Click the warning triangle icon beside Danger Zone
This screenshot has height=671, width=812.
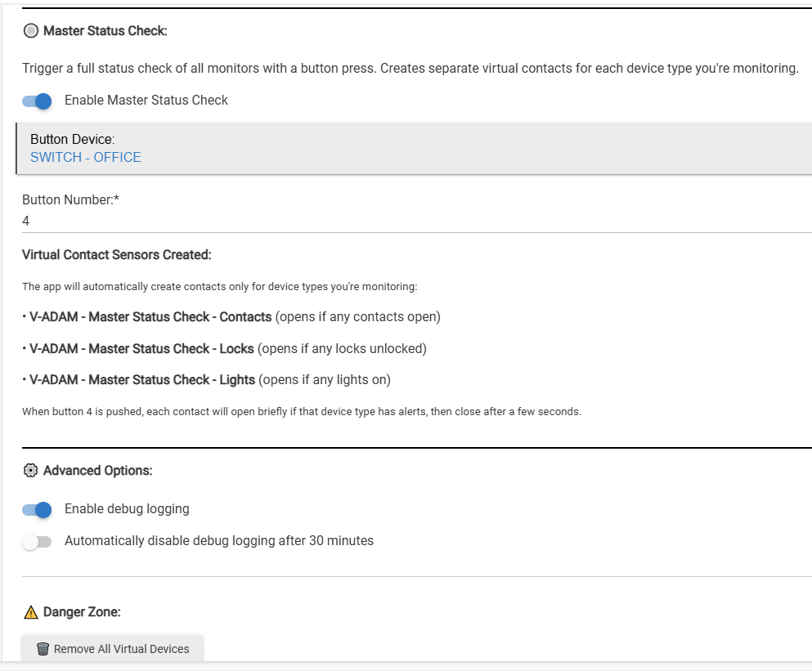31,612
